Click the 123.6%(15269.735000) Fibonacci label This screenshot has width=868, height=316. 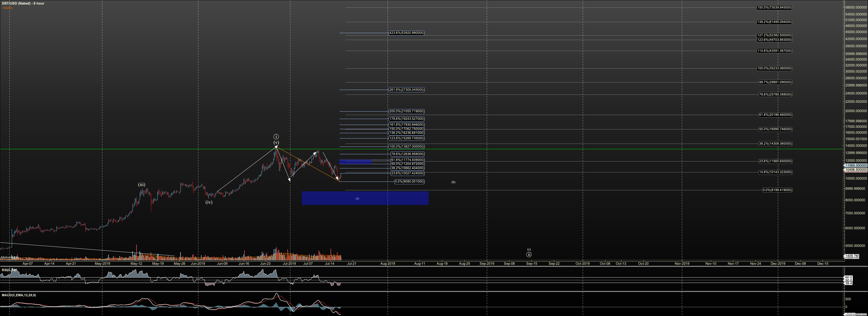[x=406, y=138]
